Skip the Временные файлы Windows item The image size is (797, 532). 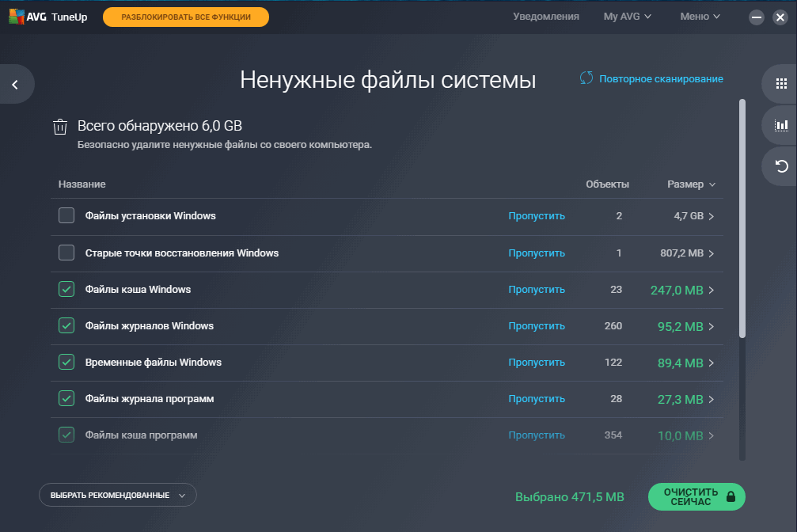tap(537, 363)
